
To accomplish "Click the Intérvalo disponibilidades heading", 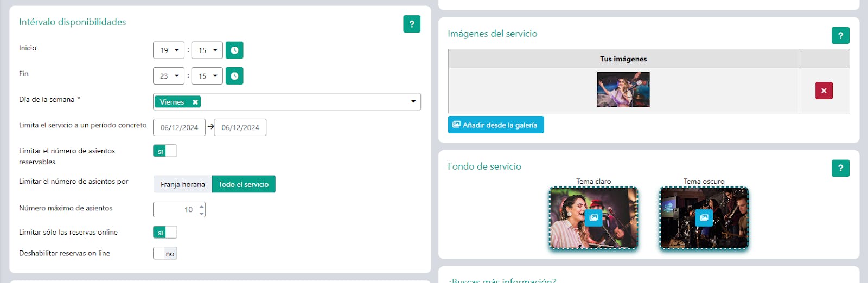I will pyautogui.click(x=73, y=22).
